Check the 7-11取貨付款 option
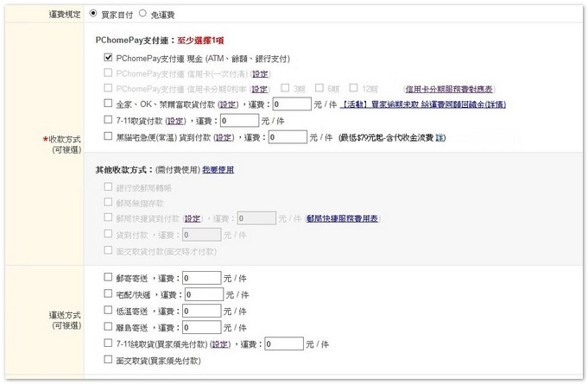 click(x=108, y=121)
